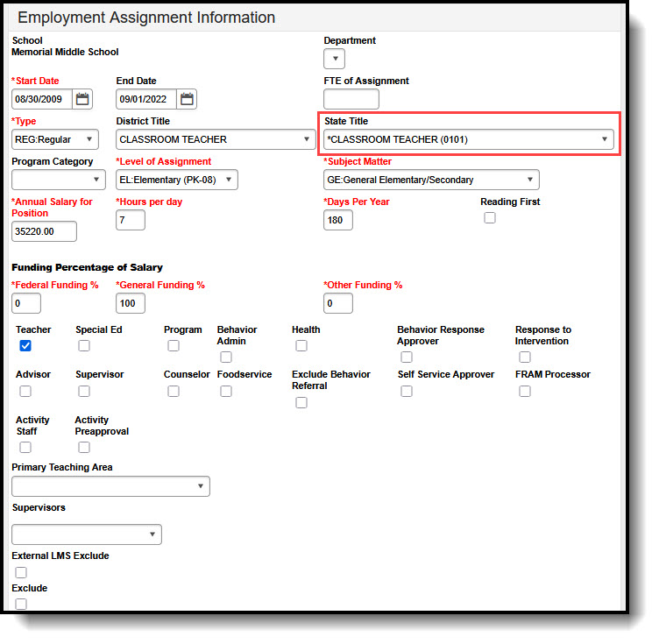
Task: Check the Foodservice checkbox
Action: coord(226,391)
